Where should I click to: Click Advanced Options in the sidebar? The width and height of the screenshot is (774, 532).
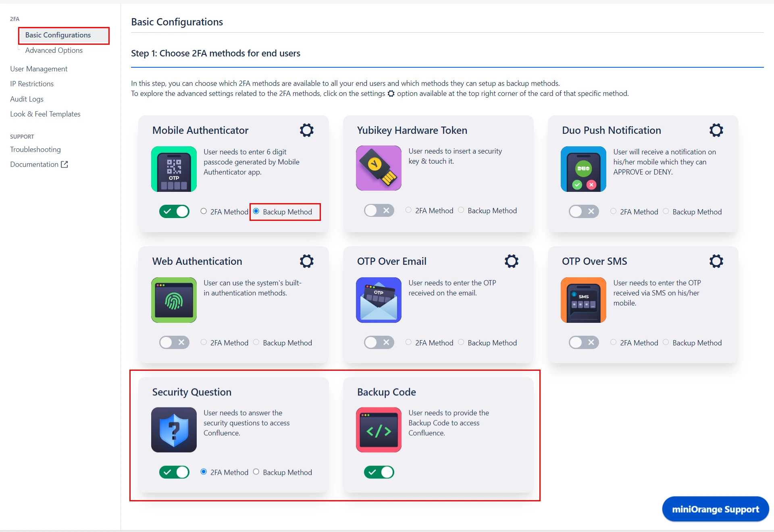click(x=54, y=50)
